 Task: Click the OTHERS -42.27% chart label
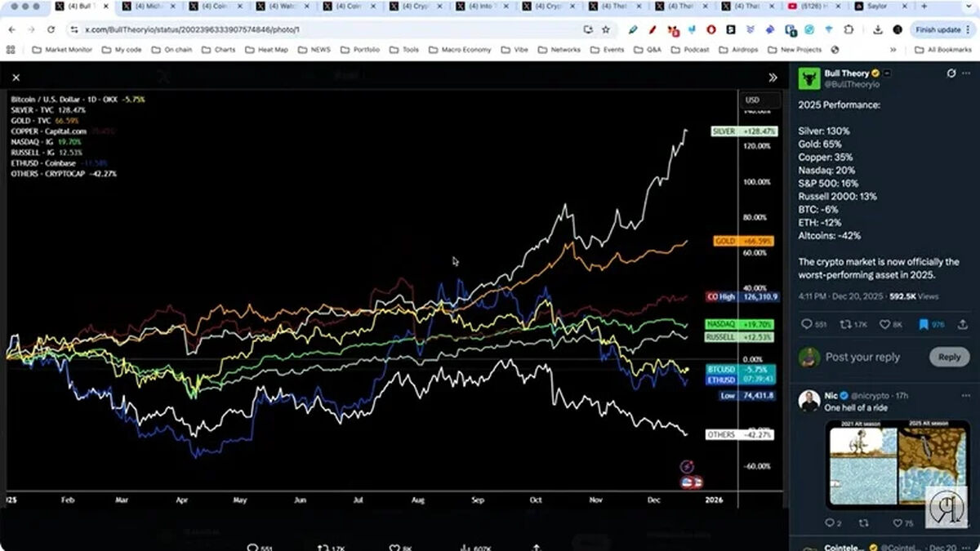742,435
